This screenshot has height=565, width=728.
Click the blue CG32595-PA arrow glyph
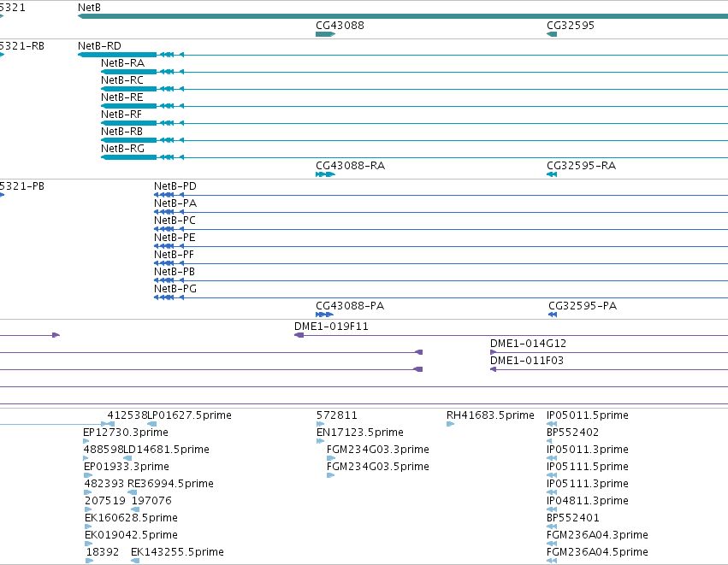point(553,315)
